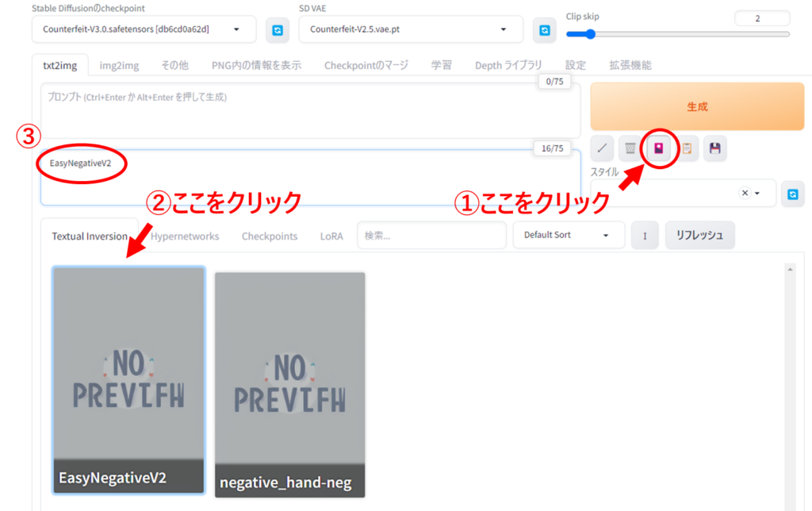Refresh the SD VAE list
The height and width of the screenshot is (511, 812).
(x=545, y=30)
